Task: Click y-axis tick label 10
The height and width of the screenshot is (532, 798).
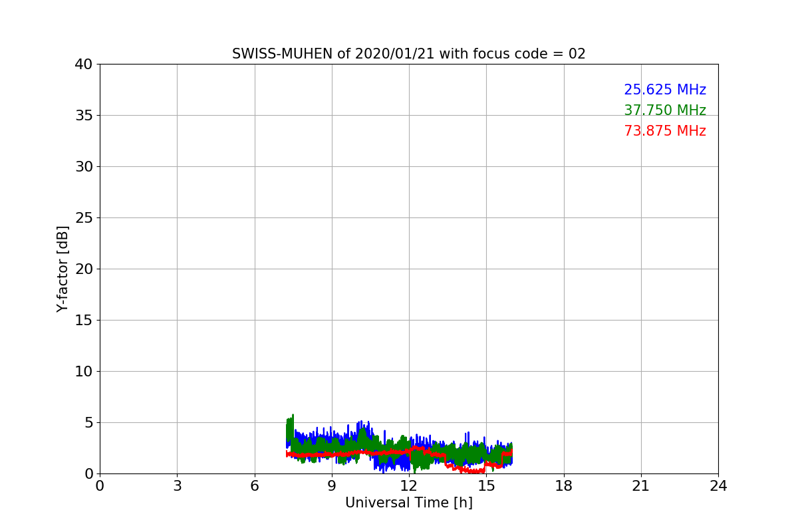Action: pos(84,372)
